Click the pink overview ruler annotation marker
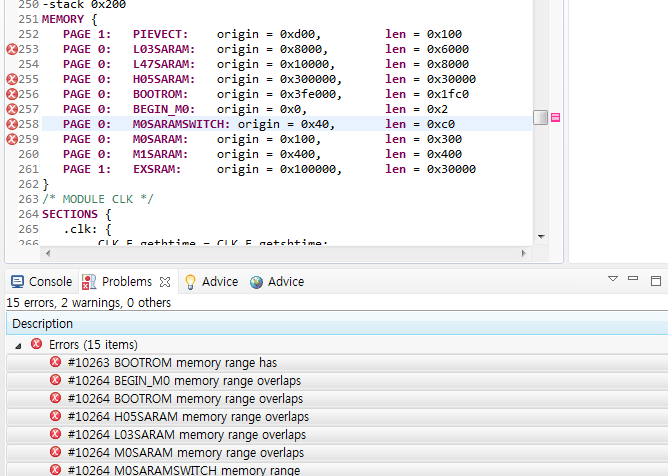 click(x=555, y=117)
